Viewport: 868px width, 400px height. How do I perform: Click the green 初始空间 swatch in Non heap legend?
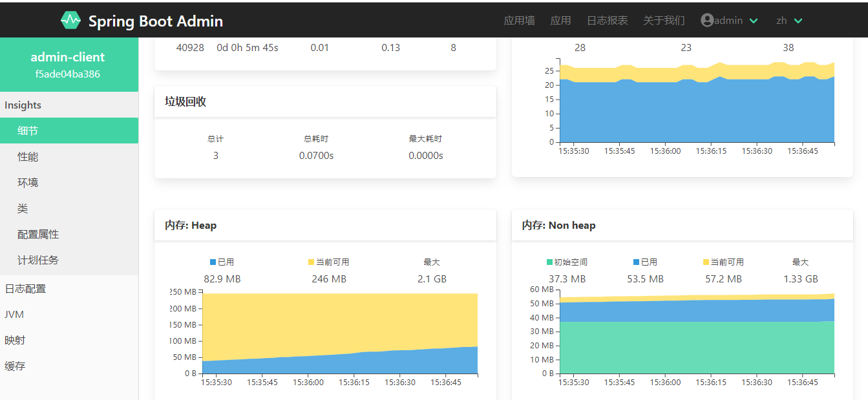pyautogui.click(x=549, y=262)
